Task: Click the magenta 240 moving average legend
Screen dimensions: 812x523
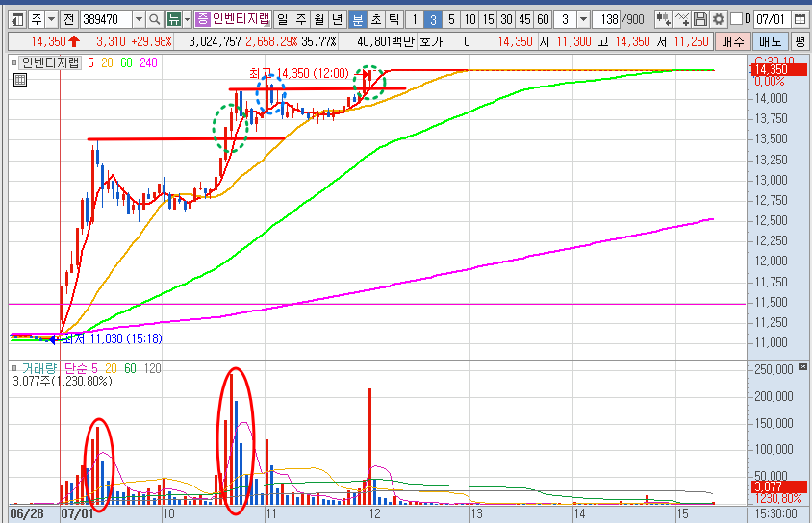Action: coord(148,63)
